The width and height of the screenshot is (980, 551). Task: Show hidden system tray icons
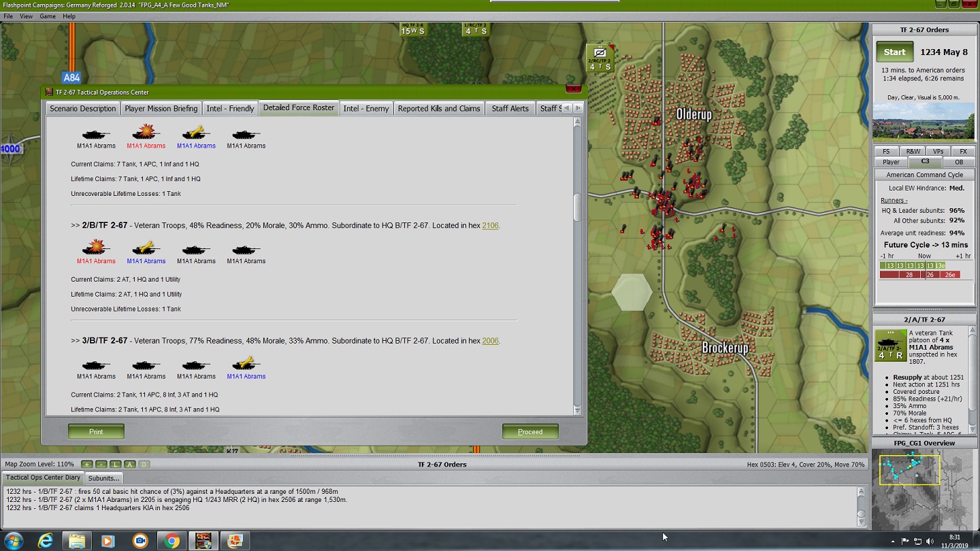point(892,541)
